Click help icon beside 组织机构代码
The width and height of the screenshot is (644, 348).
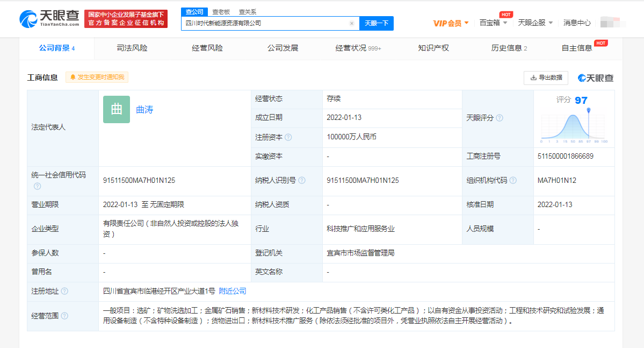click(514, 181)
